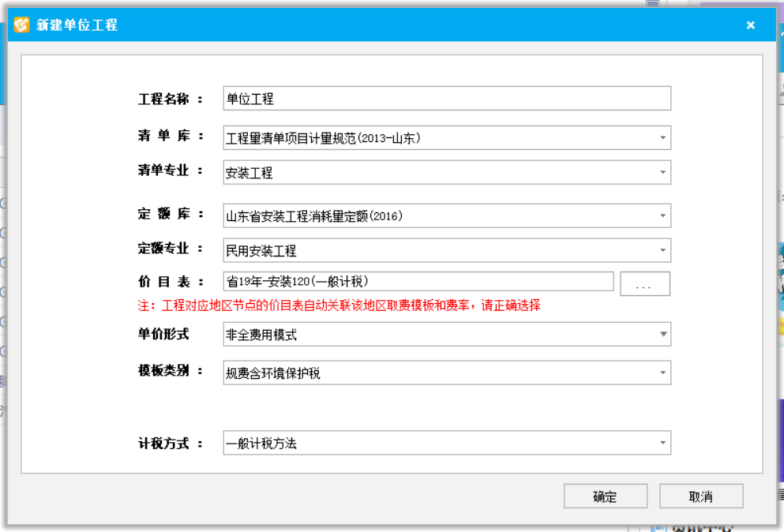Open the 清单库 dropdown list

(x=663, y=137)
